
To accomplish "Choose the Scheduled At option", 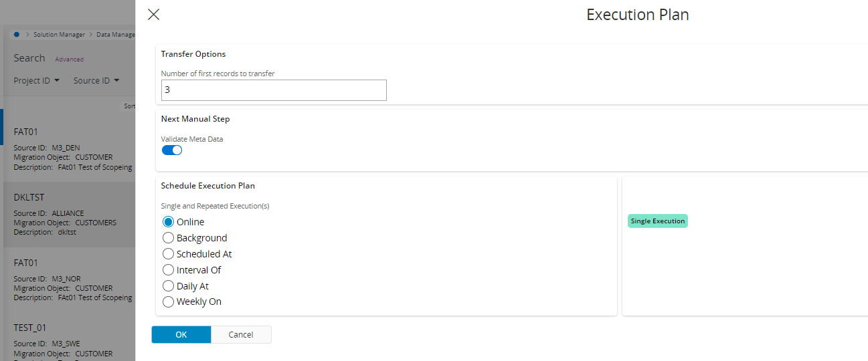I will pos(169,254).
